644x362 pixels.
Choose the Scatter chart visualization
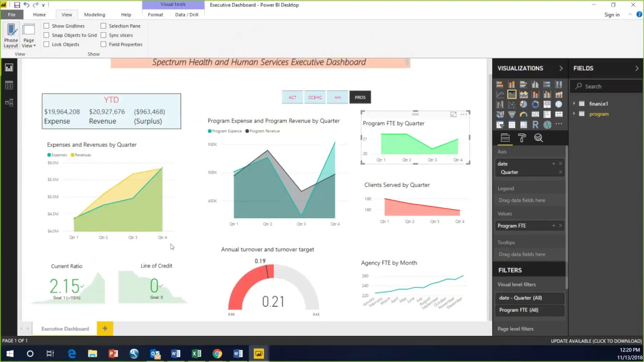pos(512,104)
